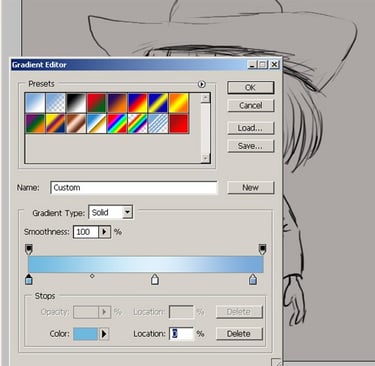Minimize the Gradient Editor window

[x=252, y=65]
